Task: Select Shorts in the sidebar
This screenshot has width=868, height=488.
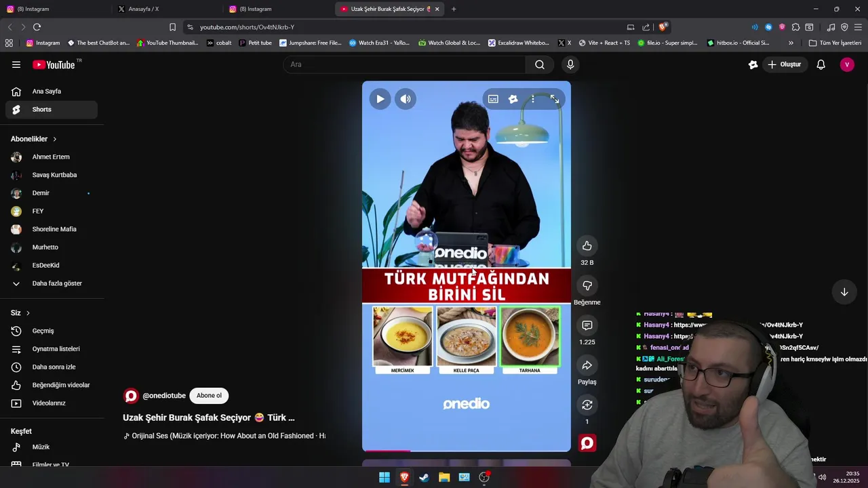Action: [52, 109]
